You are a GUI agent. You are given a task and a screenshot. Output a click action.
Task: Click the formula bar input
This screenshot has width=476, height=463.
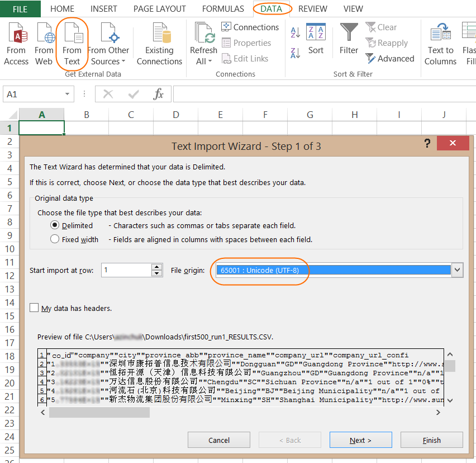coord(324,94)
